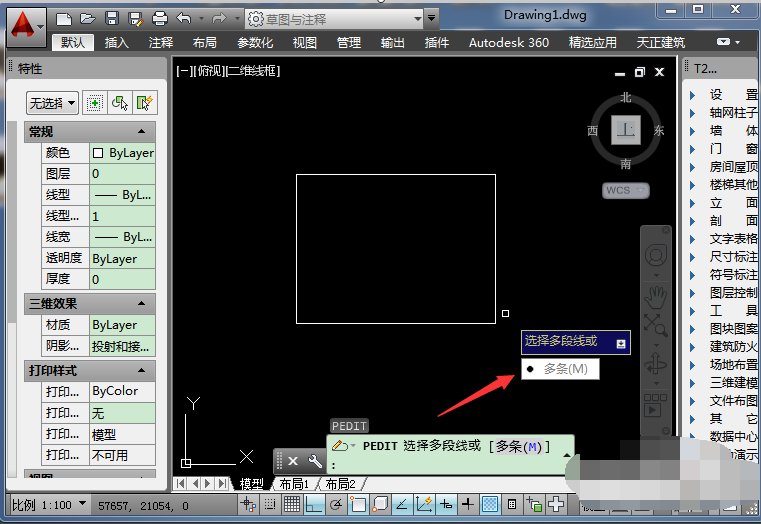Click the Undo arrow icon
The width and height of the screenshot is (761, 524).
coord(184,19)
